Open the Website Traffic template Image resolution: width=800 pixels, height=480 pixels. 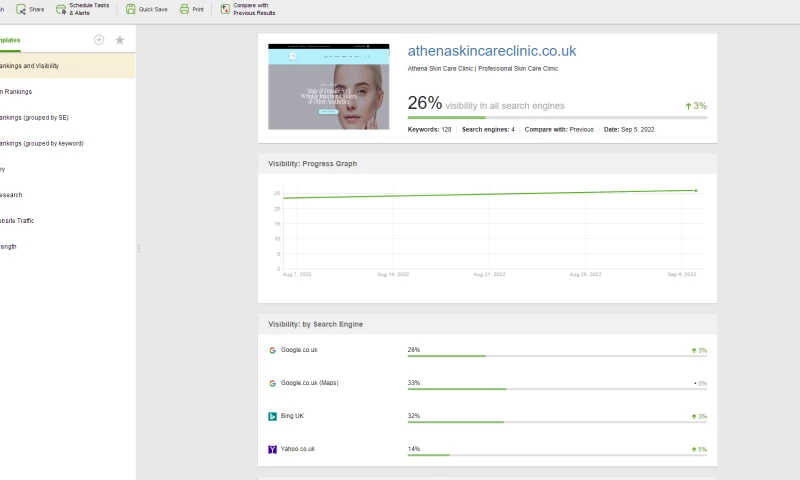click(x=23, y=221)
